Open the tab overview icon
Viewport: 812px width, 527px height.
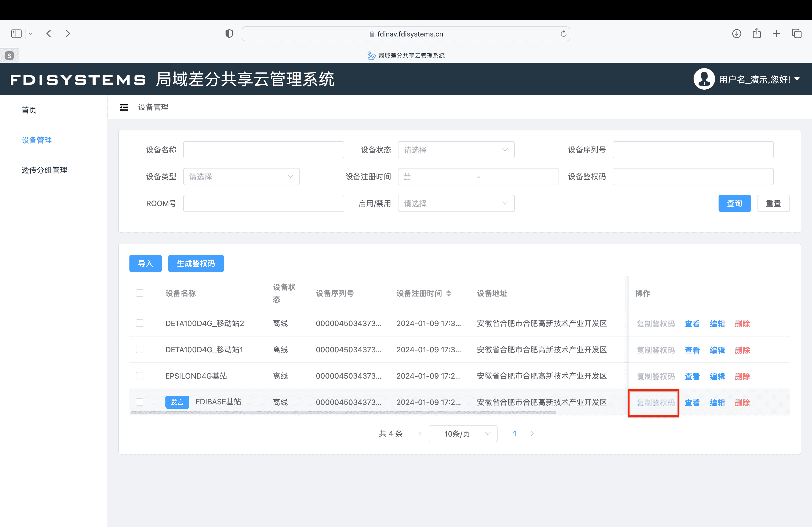coord(796,33)
